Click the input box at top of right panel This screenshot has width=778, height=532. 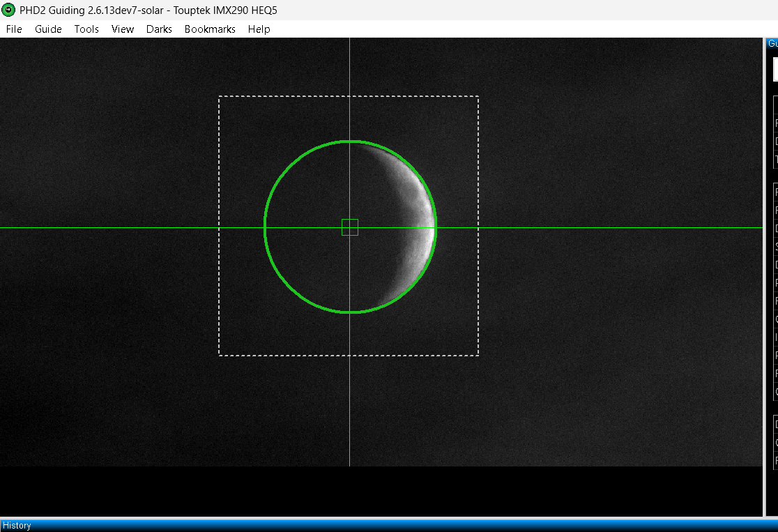coord(775,69)
